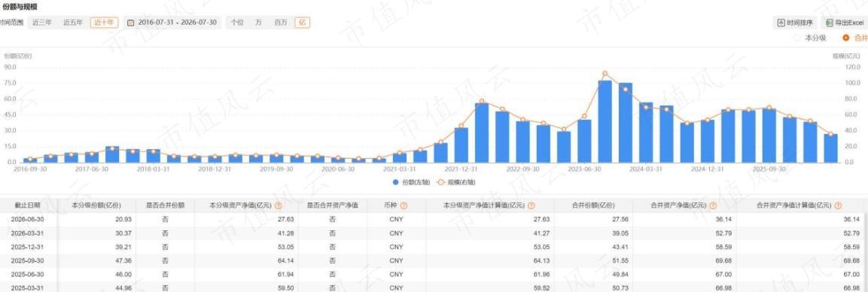Choose the 百万 unit option
868x292 pixels.
281,23
